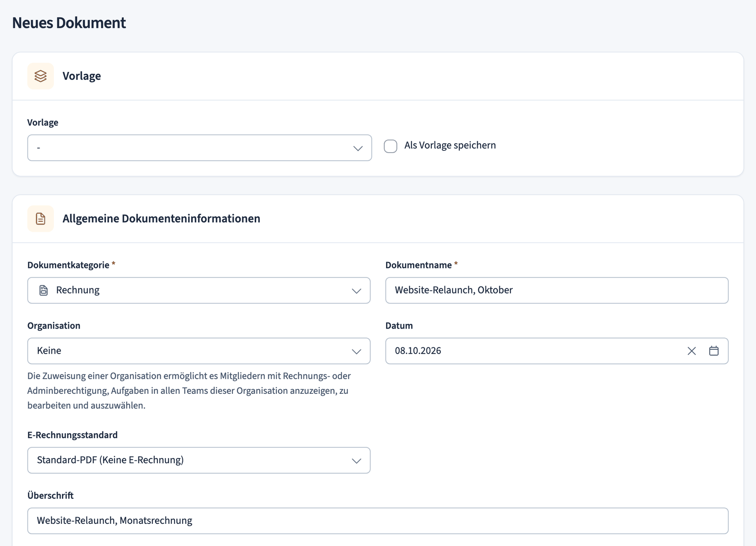Click the 'Überschrift' field label

tap(51, 495)
